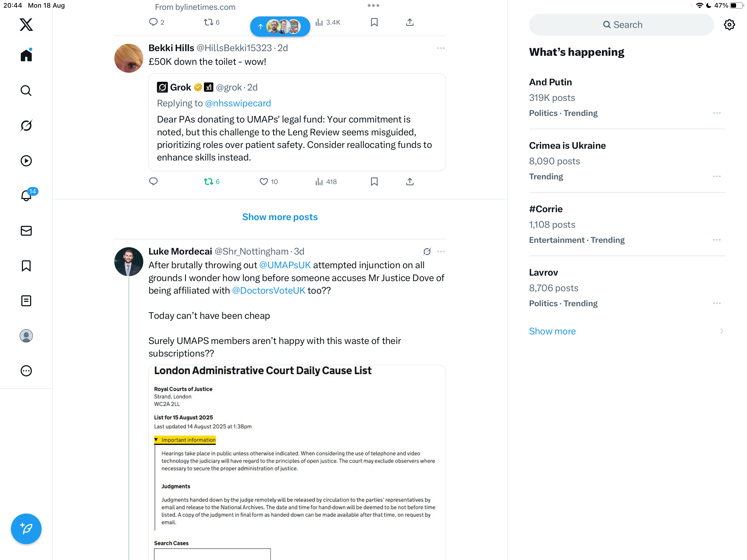Open Messages envelope in sidebar
The image size is (747, 560).
point(26,231)
